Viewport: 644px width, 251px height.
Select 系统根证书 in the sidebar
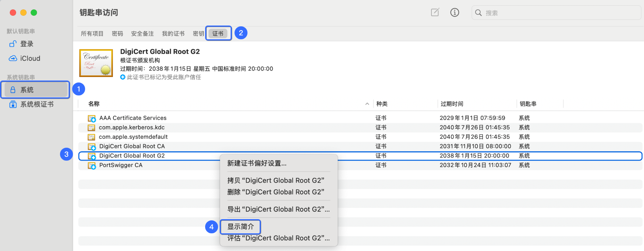coord(36,104)
